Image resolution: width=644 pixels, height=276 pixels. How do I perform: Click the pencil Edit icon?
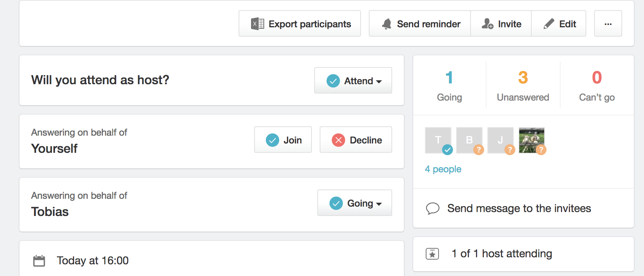pyautogui.click(x=549, y=24)
